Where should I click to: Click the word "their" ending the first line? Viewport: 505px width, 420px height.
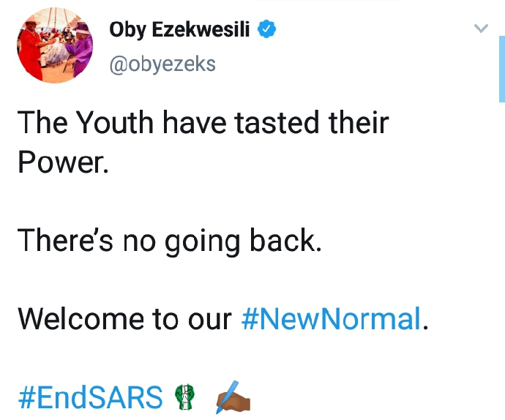point(359,122)
